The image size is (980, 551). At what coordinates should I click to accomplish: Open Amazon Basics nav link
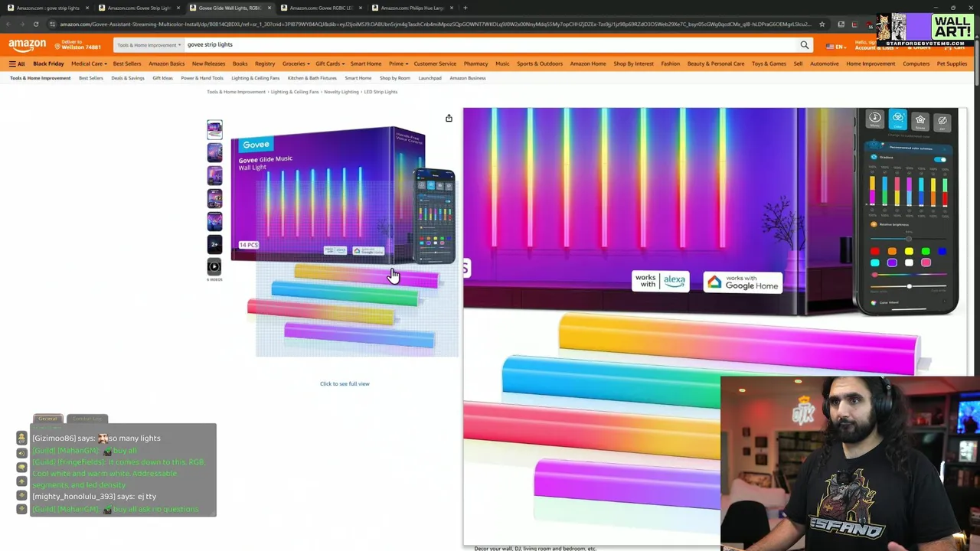(166, 64)
